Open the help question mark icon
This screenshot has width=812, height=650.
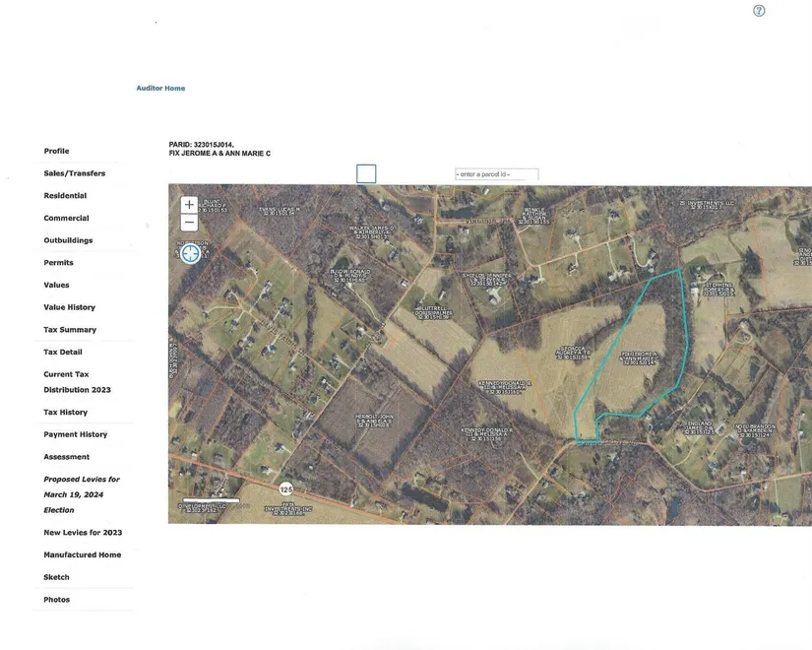click(759, 11)
